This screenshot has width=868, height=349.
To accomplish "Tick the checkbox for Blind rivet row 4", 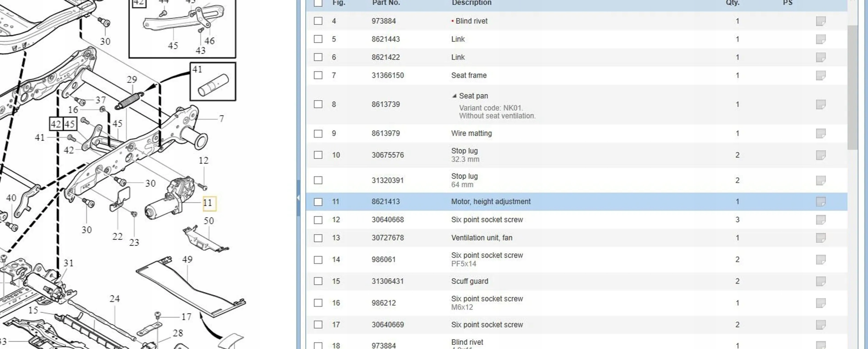I will (318, 21).
